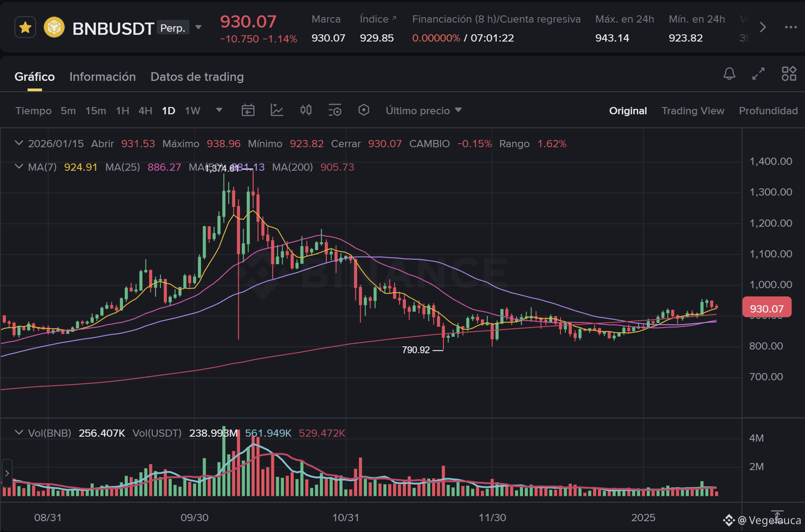Open the three-dot more options menu

point(791,27)
